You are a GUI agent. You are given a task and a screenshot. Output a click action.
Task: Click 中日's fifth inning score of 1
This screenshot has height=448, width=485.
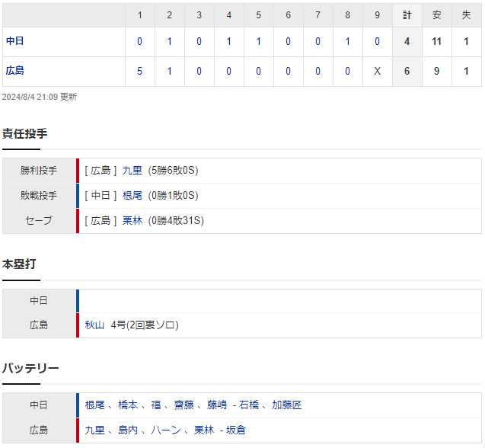(258, 41)
